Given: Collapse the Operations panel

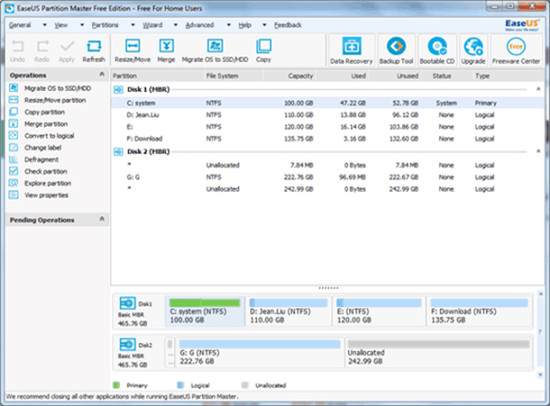Looking at the screenshot, I should 102,74.
